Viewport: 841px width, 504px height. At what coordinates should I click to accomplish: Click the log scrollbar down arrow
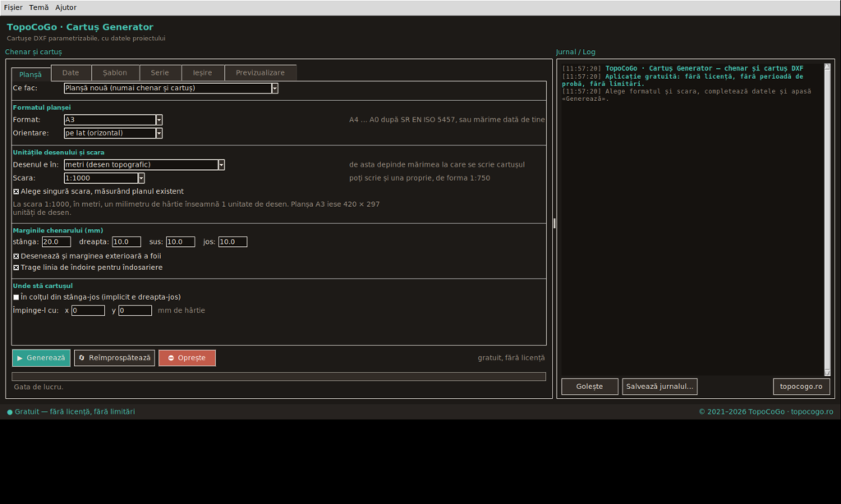tap(827, 373)
